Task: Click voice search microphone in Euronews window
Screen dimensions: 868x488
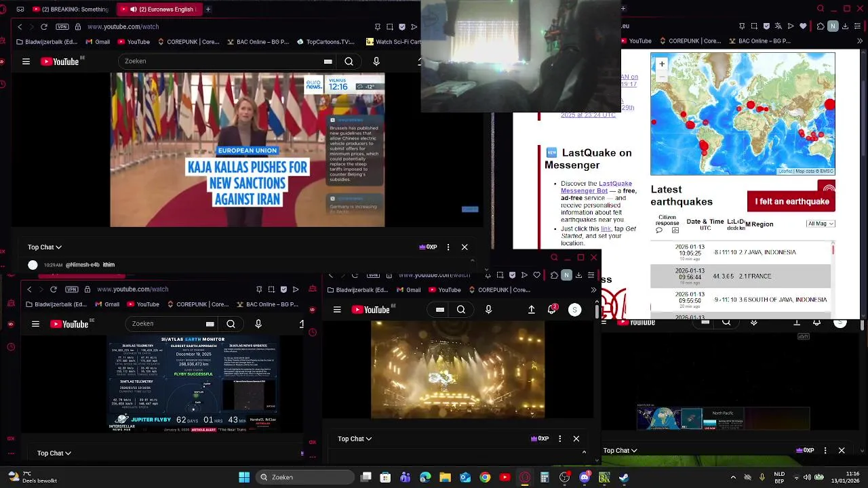Action: coord(376,61)
